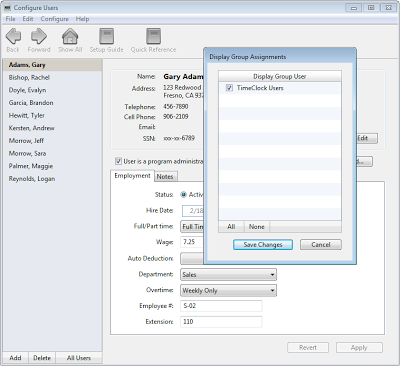Click the Save Changes button

[263, 245]
